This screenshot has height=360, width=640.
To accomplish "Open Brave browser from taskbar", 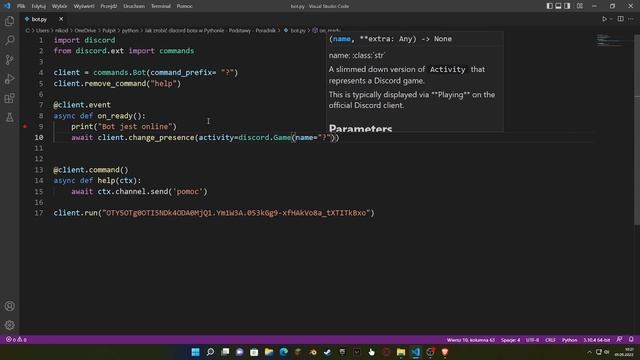I will click(445, 352).
